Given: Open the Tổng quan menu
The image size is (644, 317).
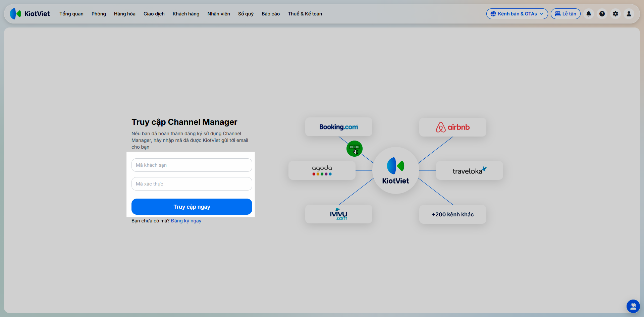Looking at the screenshot, I should (x=71, y=14).
